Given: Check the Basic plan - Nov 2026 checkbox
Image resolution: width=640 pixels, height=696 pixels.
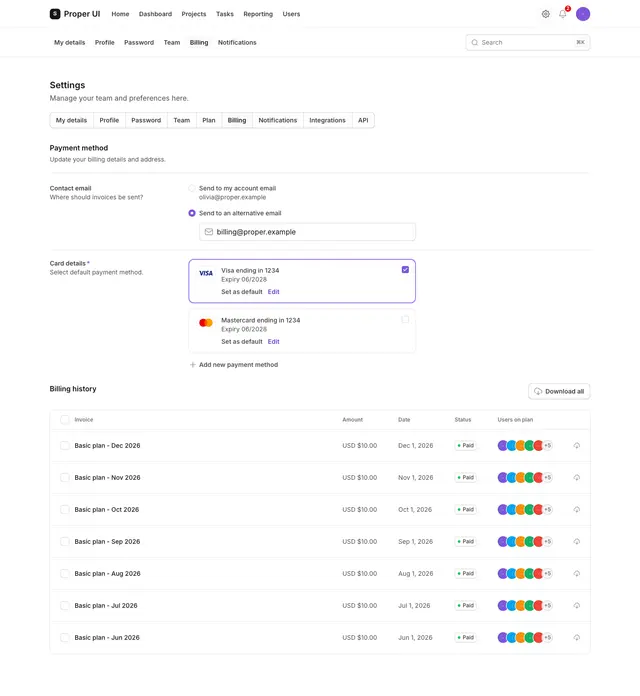Looking at the screenshot, I should (65, 477).
